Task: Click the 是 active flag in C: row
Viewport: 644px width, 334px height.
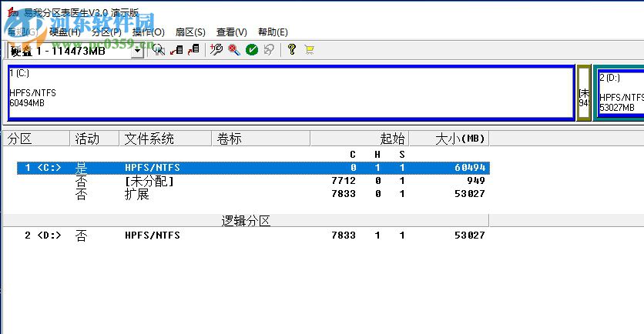Action: [82, 168]
